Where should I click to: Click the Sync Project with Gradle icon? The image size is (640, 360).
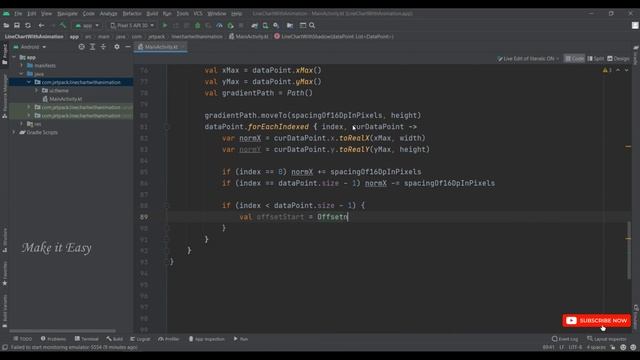tap(254, 25)
